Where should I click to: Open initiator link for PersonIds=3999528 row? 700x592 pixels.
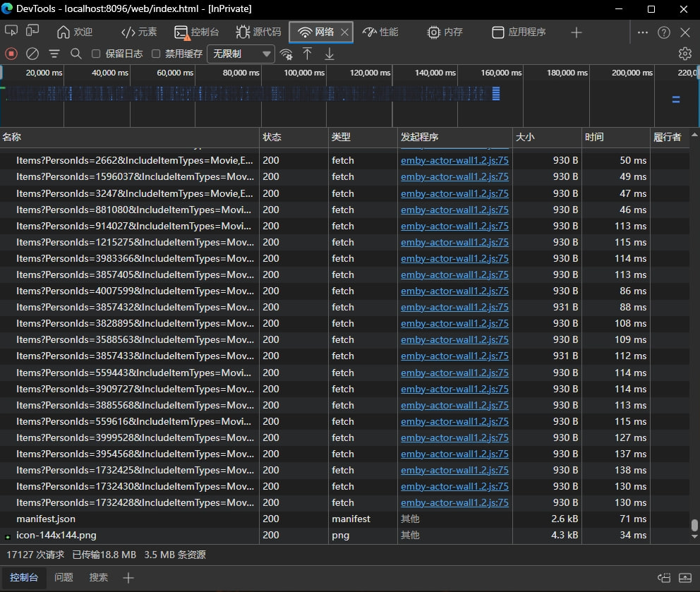[454, 437]
